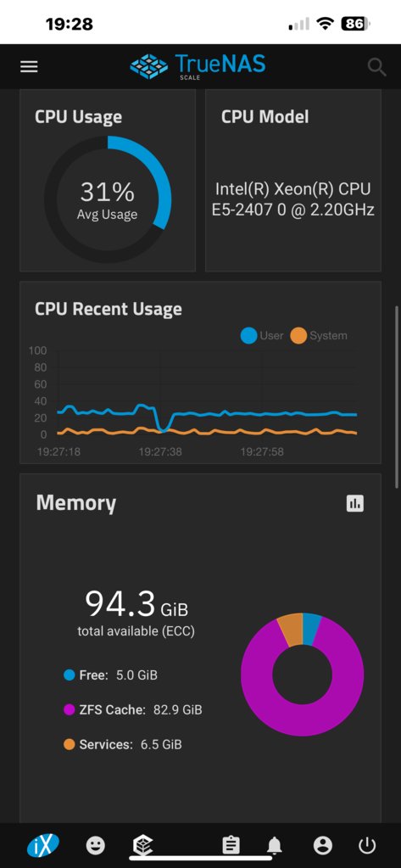Tap the iX Systems logo
The height and width of the screenshot is (868, 401).
click(x=43, y=845)
